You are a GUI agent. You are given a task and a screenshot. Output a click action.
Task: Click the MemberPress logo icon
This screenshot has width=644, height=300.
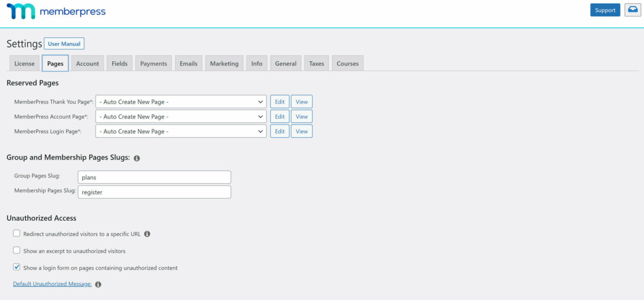click(21, 11)
